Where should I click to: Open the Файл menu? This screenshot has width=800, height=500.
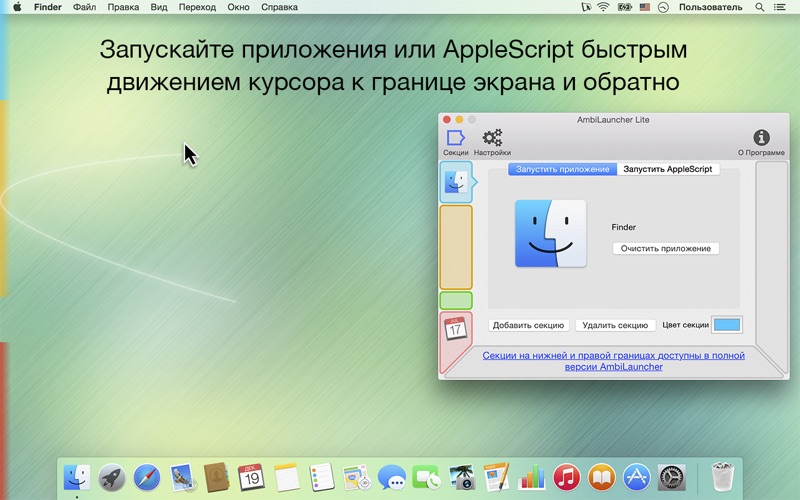85,7
